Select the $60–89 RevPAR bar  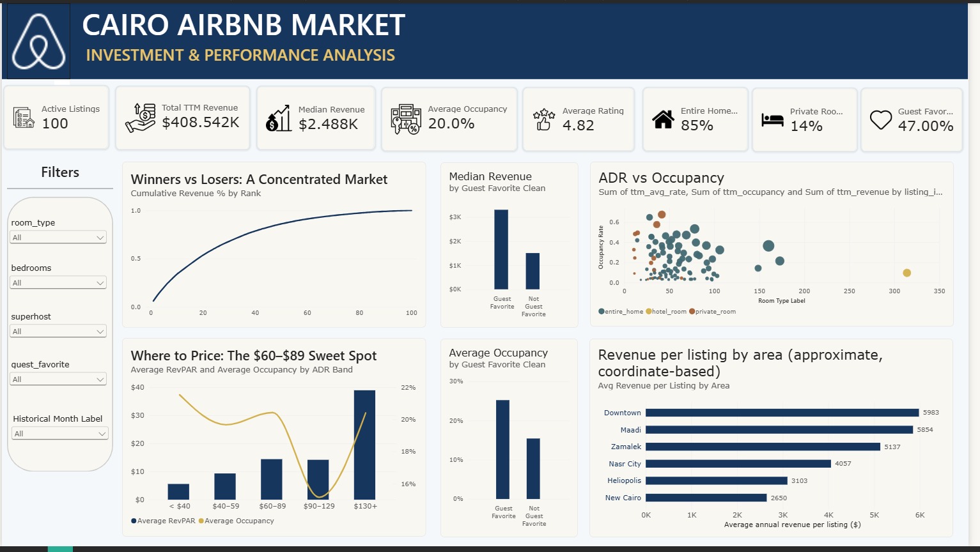(x=272, y=479)
